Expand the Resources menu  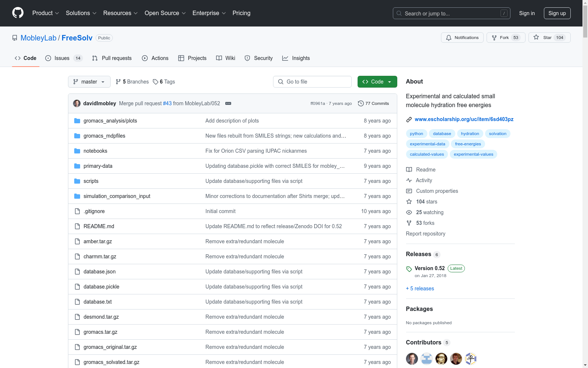(x=121, y=13)
